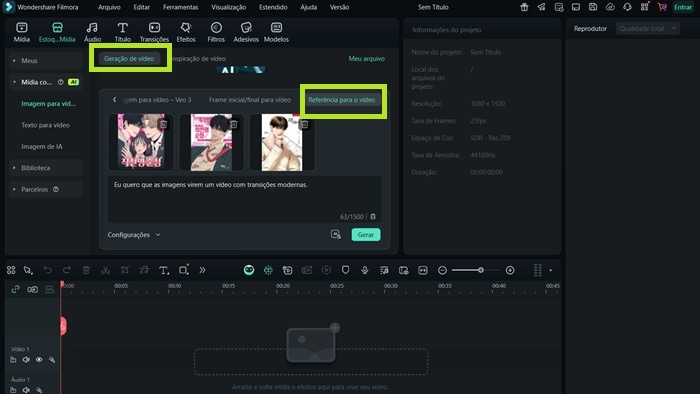The width and height of the screenshot is (700, 394).
Task: Toggle the green sparkle snapping icon
Action: [268, 270]
